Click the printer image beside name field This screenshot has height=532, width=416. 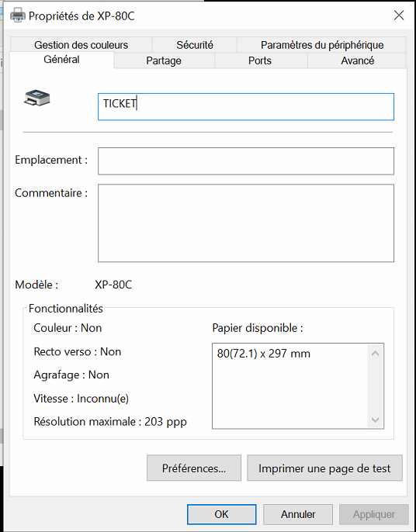pos(37,98)
